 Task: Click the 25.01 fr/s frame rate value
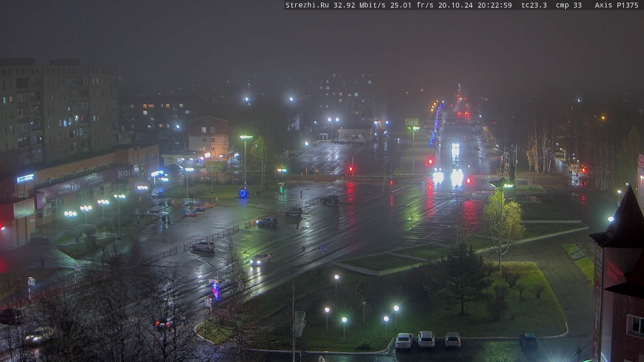click(412, 5)
